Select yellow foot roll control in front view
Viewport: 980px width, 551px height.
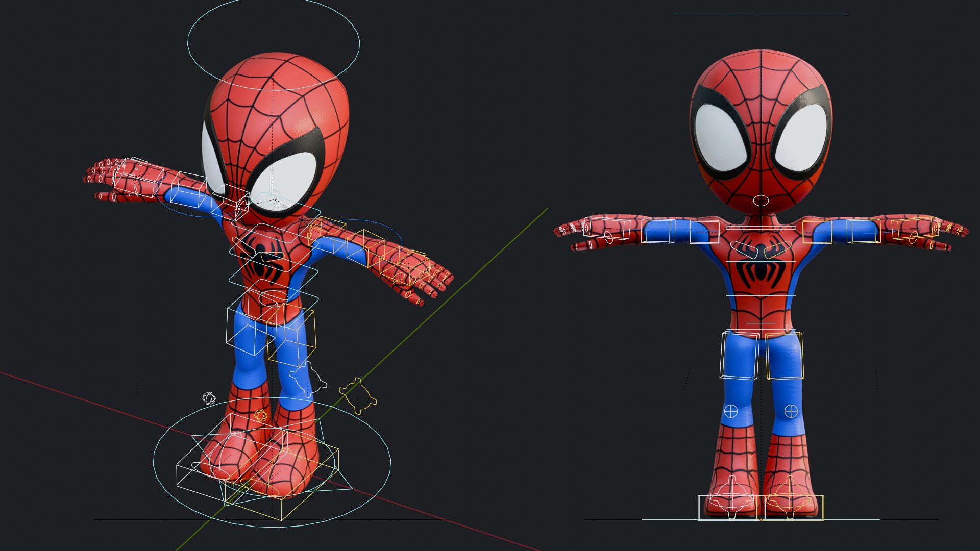(789, 497)
